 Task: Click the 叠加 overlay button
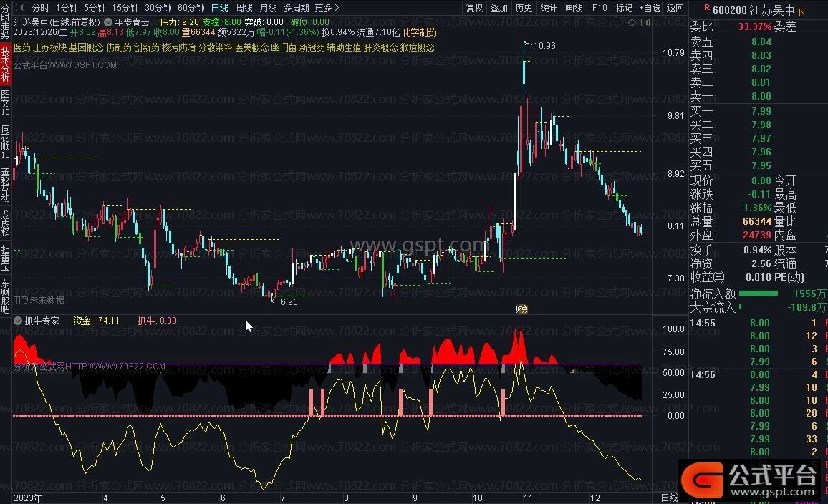pyautogui.click(x=499, y=8)
